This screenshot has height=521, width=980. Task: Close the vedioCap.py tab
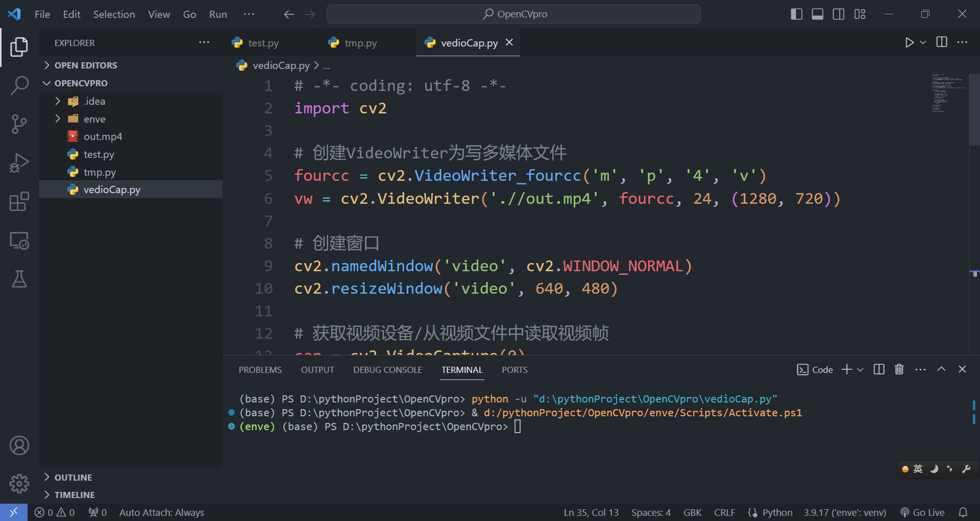click(509, 42)
